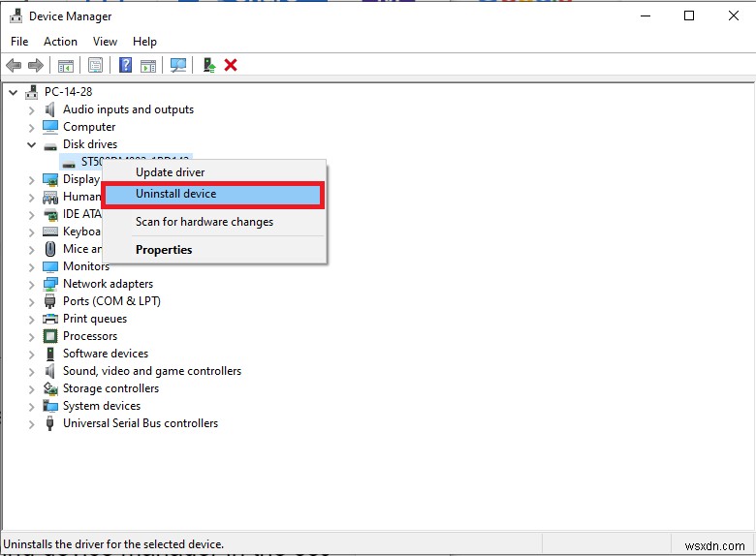Expand the Software devices category

(31, 355)
